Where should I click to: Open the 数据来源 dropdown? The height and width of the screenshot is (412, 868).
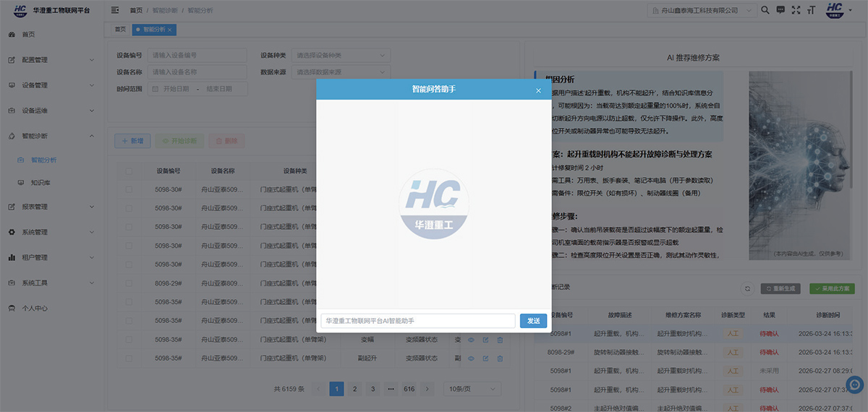pos(341,72)
